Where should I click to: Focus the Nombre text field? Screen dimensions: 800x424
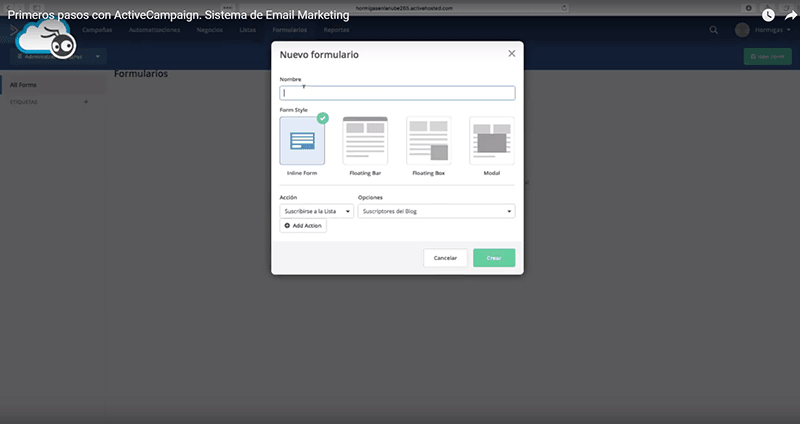point(397,93)
